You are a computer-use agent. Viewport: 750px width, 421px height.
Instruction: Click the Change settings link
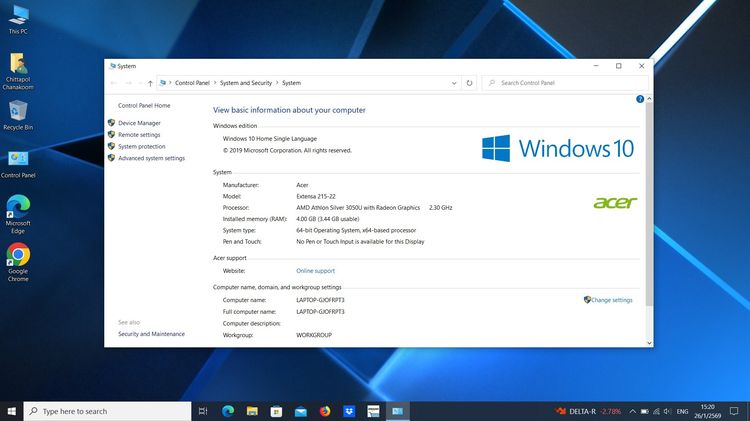(611, 300)
